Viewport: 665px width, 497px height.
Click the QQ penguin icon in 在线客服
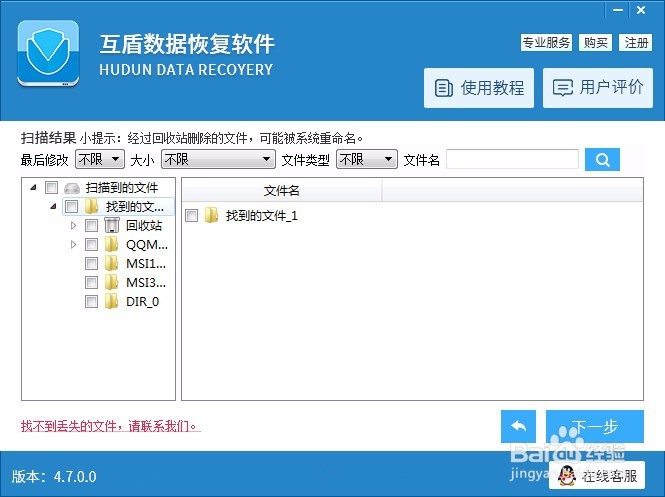(x=566, y=476)
